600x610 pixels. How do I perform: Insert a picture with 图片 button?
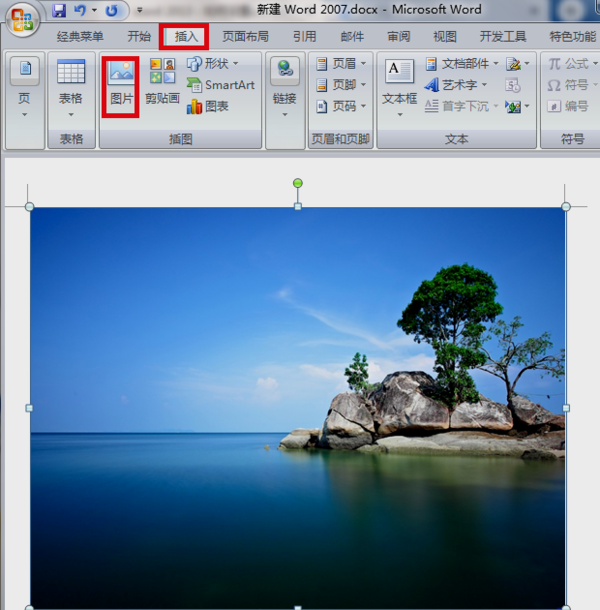click(x=121, y=86)
